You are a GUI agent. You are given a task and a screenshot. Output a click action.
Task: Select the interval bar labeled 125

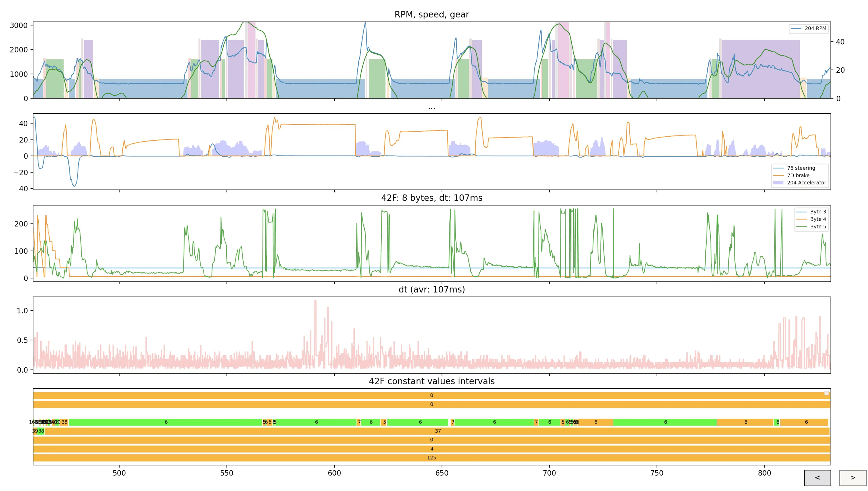pyautogui.click(x=432, y=458)
